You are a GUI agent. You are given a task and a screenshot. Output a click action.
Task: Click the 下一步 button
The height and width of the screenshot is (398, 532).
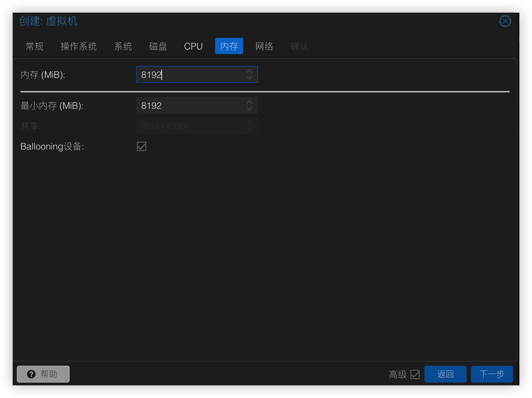(x=492, y=374)
